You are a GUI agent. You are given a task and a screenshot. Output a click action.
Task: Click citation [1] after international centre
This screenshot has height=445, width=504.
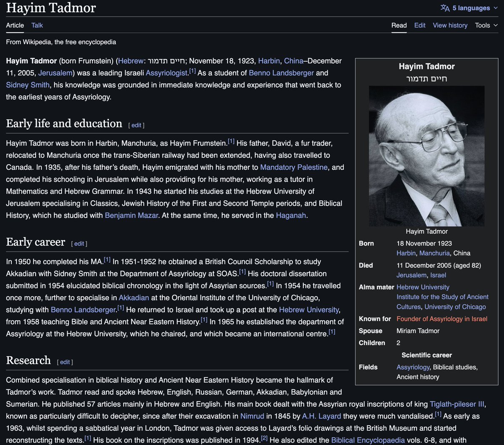(332, 332)
